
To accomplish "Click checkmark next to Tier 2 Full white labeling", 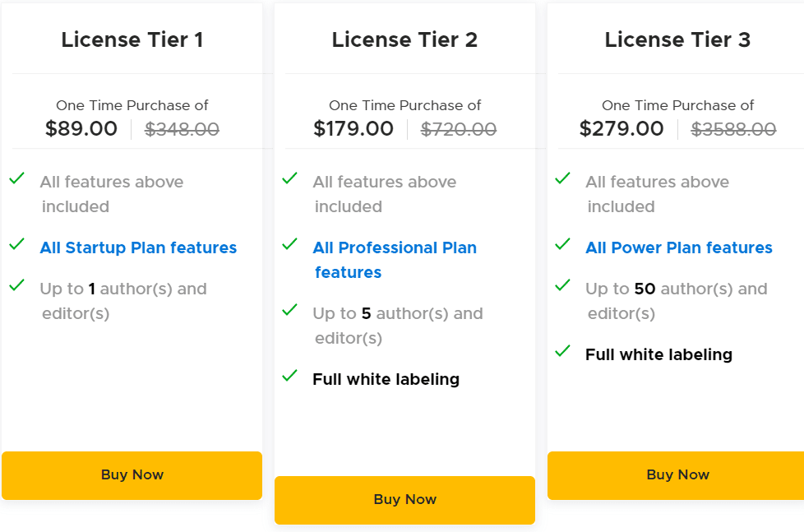I will 290,376.
